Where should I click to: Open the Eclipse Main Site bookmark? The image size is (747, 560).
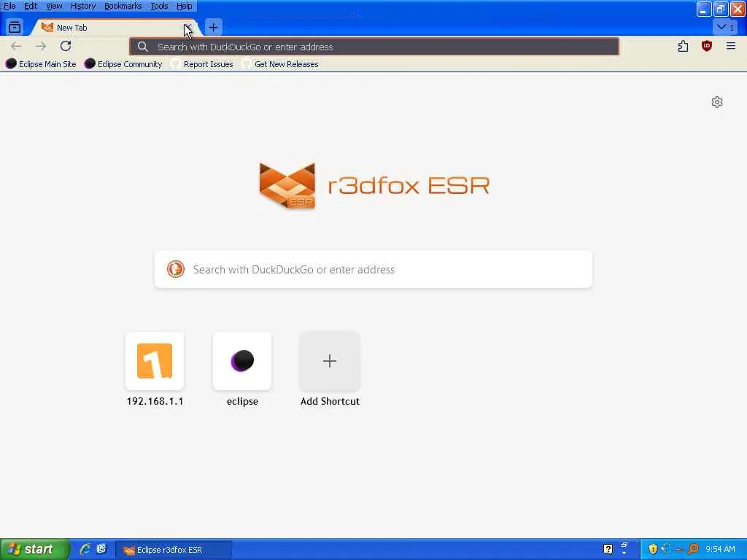pyautogui.click(x=41, y=64)
